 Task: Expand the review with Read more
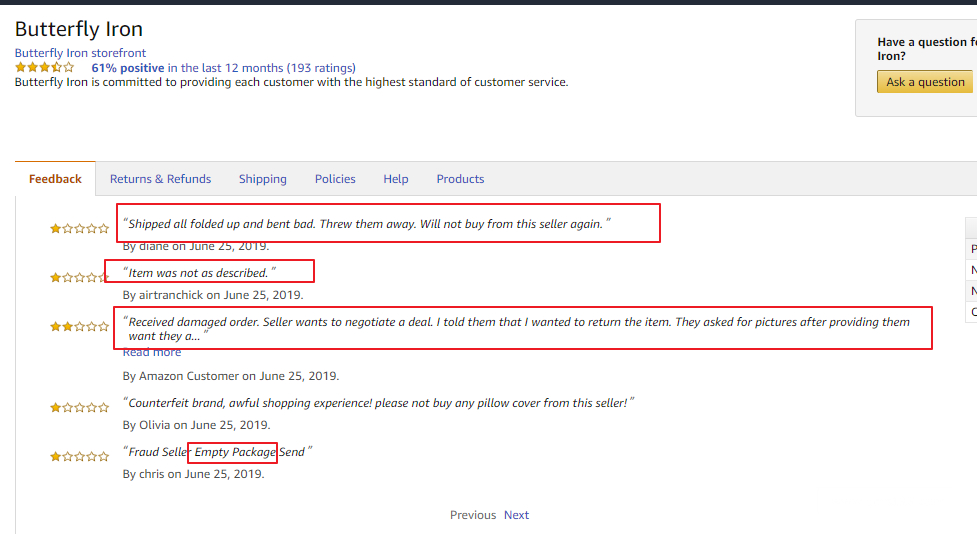(x=152, y=352)
